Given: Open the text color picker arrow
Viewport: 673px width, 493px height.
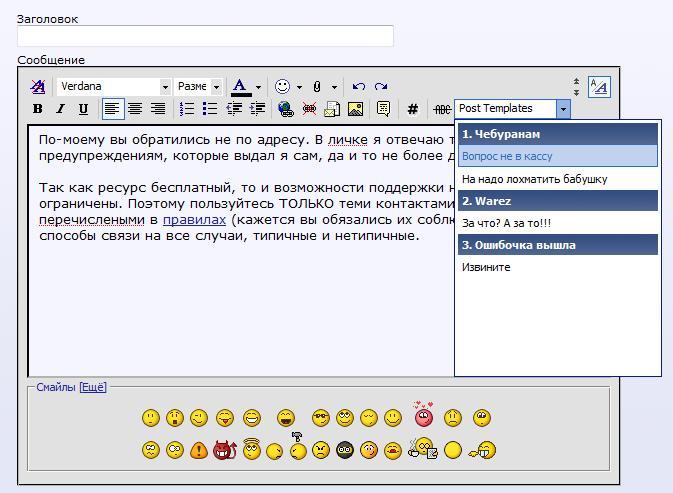Looking at the screenshot, I should [x=258, y=87].
